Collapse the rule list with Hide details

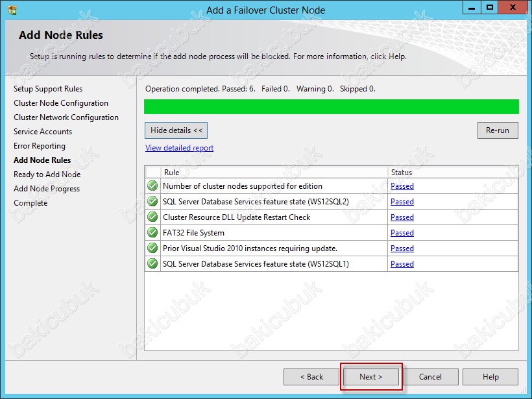(176, 130)
